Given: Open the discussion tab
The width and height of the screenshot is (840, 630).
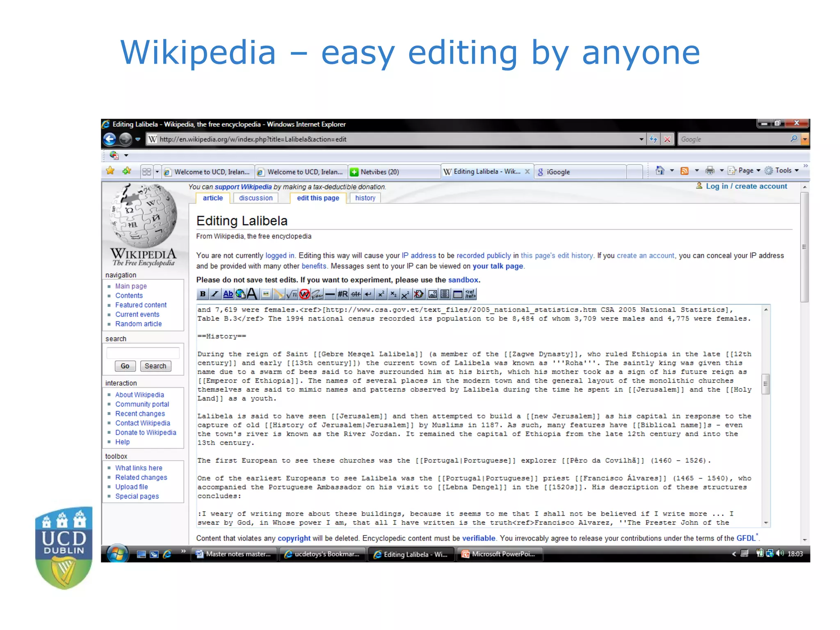Looking at the screenshot, I should (x=256, y=198).
